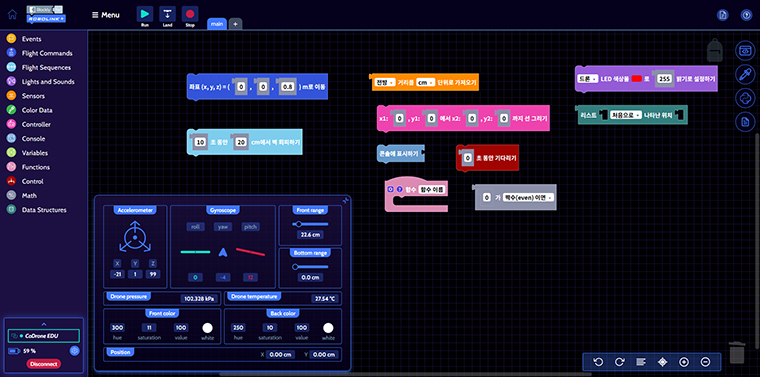Viewport: 760px width, 377px height.
Task: Open the hamburger Menu
Action: [x=106, y=15]
